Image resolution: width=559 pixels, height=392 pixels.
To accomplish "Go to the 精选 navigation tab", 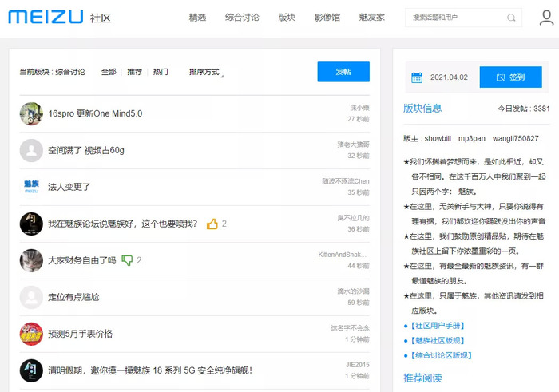I will point(197,18).
